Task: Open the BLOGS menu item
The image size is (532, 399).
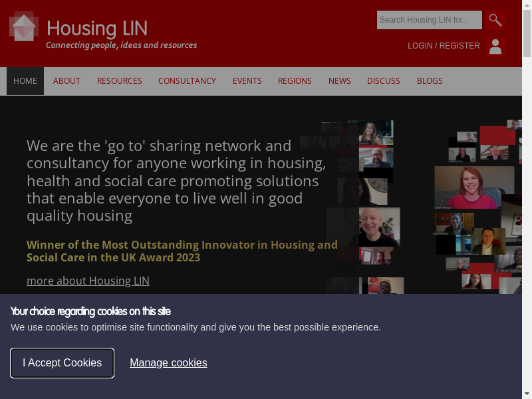Action: pos(430,81)
